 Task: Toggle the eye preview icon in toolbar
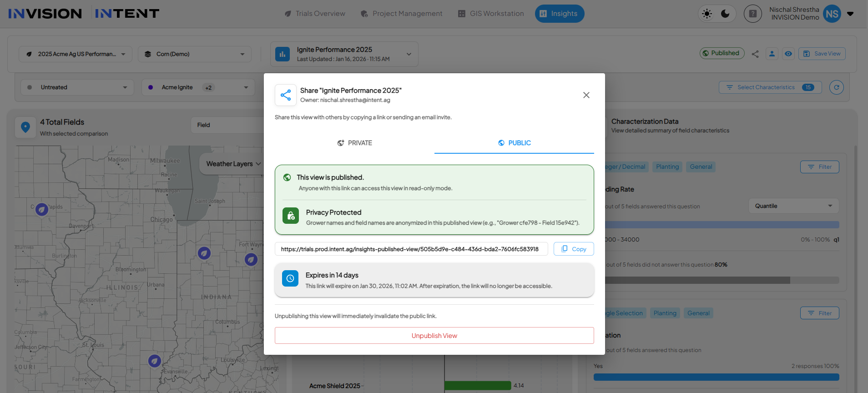(788, 54)
